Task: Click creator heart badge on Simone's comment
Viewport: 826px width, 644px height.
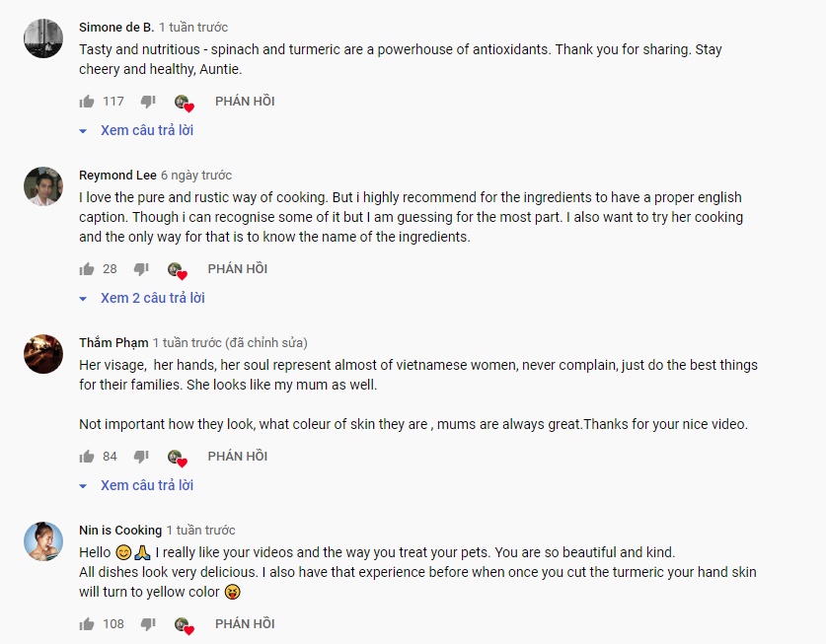Action: (184, 103)
